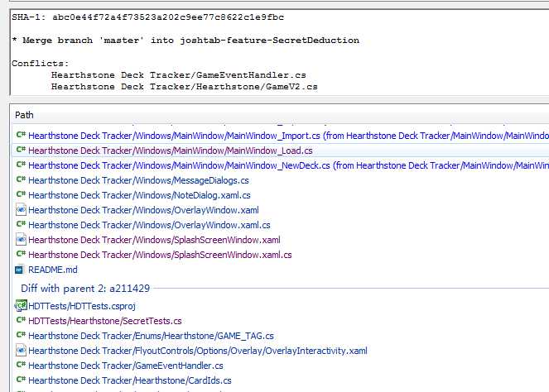549x392 pixels.
Task: Click C# icon beside NoteDialog.xaml.cs
Action: 21,195
